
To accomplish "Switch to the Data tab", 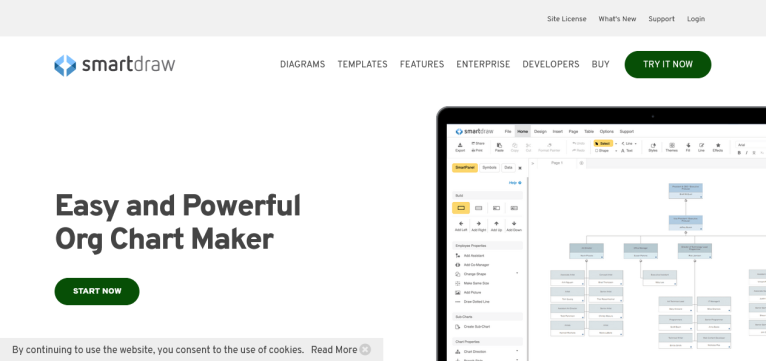I will tap(508, 168).
